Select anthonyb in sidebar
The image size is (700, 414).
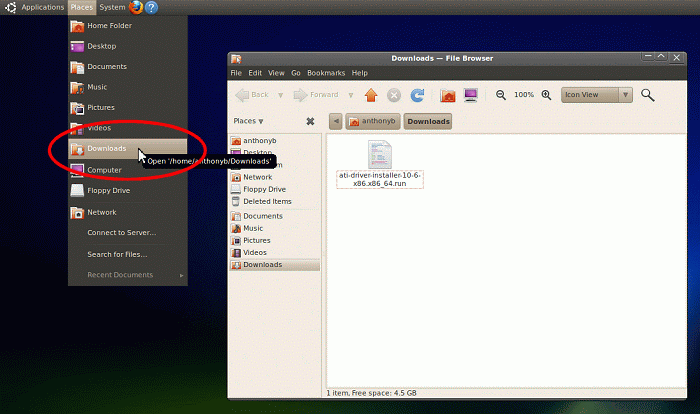[x=275, y=141]
